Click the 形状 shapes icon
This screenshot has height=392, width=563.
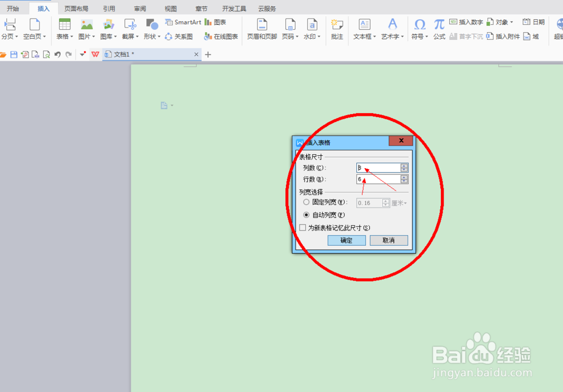coord(152,24)
